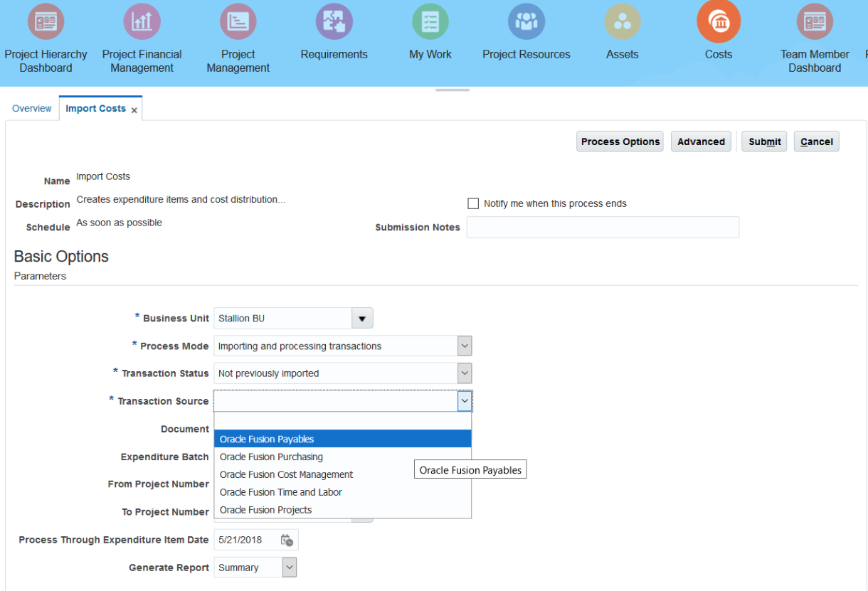Open the Process Mode dropdown
868x591 pixels.
465,346
